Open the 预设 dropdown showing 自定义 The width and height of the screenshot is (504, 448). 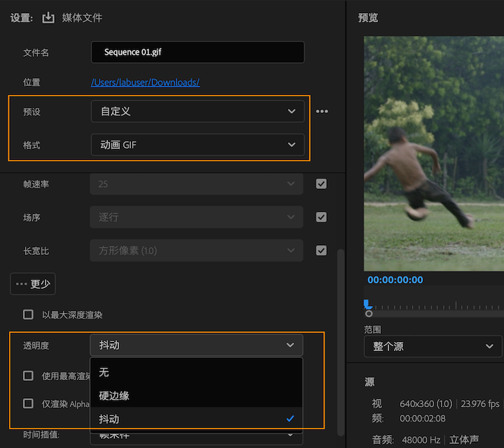(x=197, y=111)
